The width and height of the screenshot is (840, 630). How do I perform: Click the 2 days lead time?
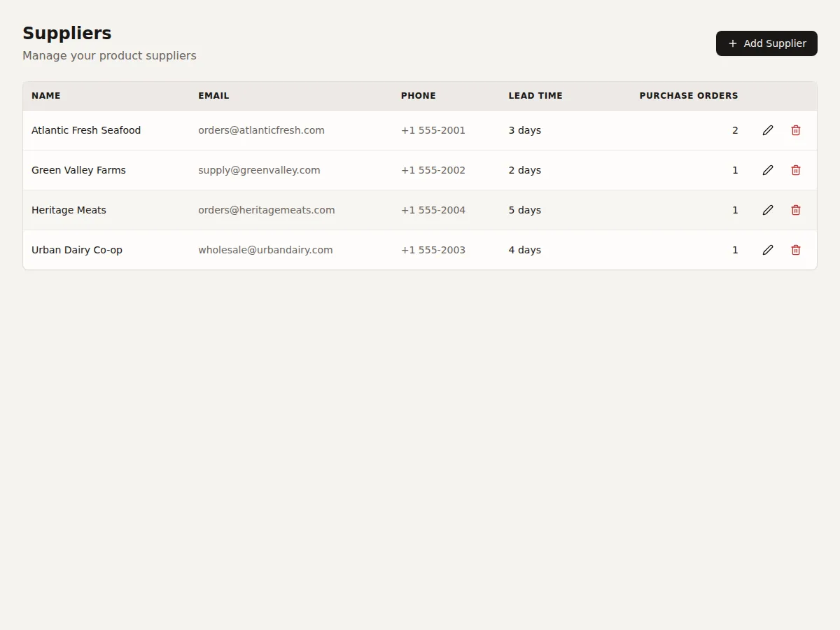[525, 170]
